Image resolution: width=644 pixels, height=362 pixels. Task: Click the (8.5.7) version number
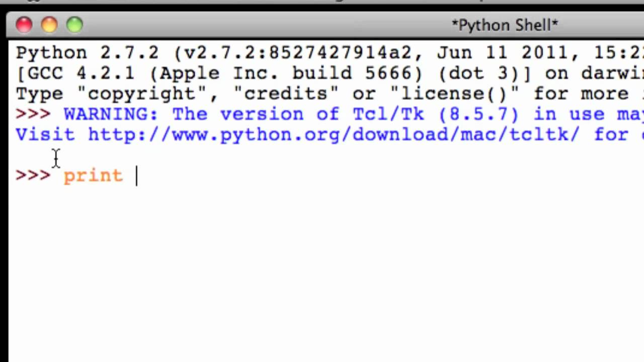(478, 114)
